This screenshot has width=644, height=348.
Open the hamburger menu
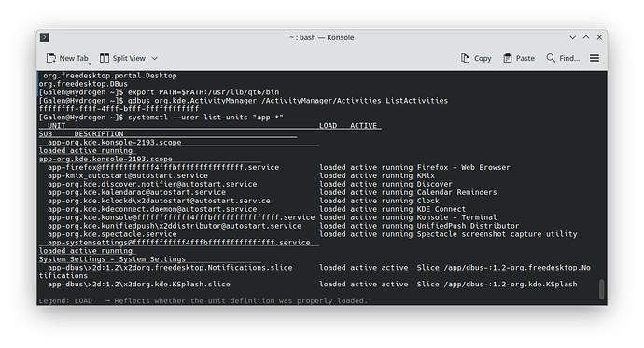595,58
